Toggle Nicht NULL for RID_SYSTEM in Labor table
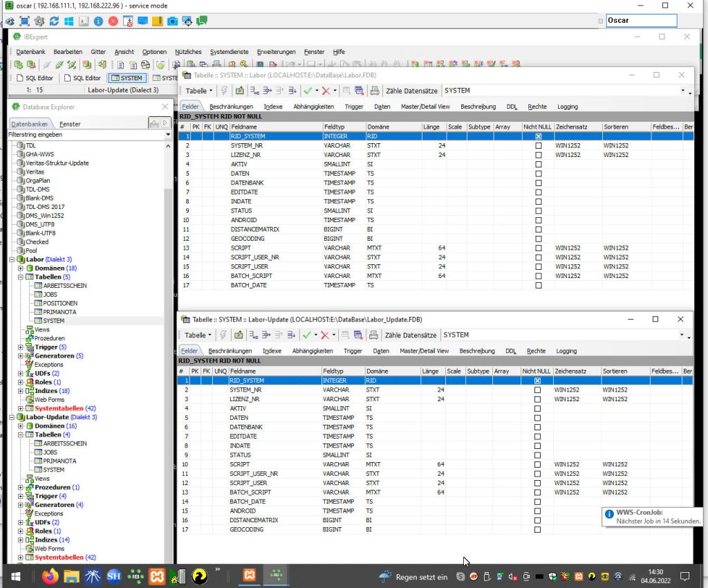This screenshot has width=708, height=588. (538, 136)
